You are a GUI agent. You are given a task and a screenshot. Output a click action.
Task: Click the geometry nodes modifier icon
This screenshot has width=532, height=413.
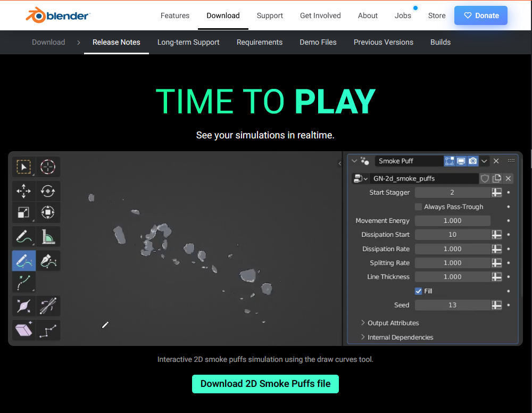pyautogui.click(x=365, y=161)
